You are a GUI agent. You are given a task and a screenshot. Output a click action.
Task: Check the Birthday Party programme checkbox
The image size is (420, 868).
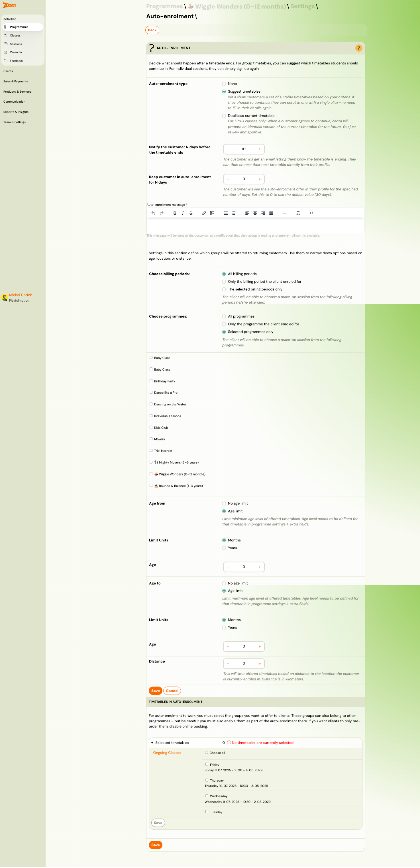tap(151, 381)
